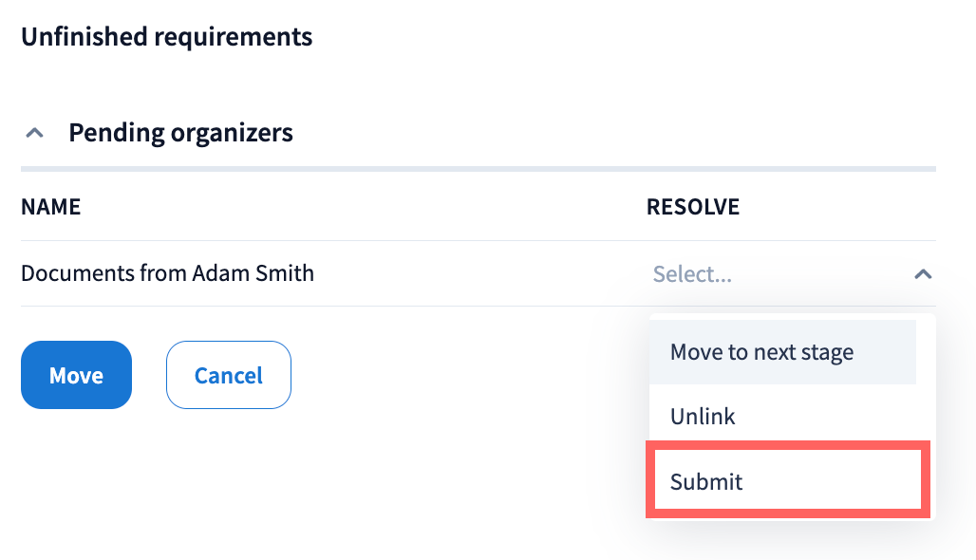This screenshot has width=976, height=560.
Task: Focus the Select... placeholder text
Action: tap(692, 274)
